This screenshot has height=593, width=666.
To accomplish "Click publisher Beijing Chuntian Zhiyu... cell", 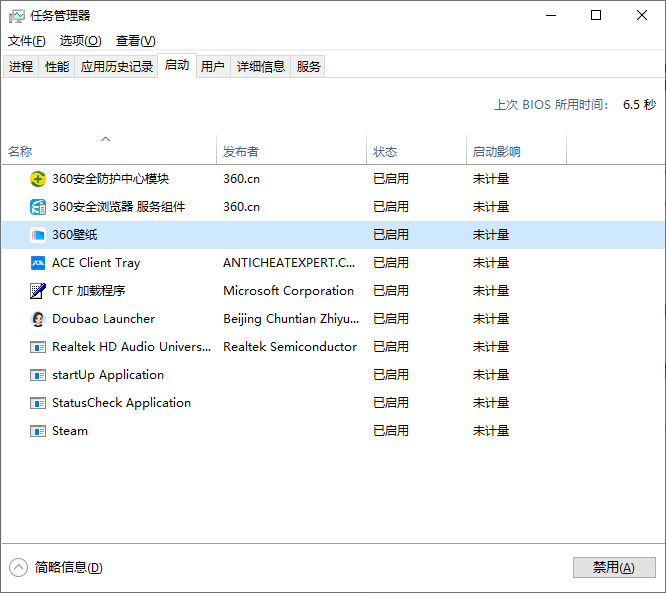I will 291,319.
